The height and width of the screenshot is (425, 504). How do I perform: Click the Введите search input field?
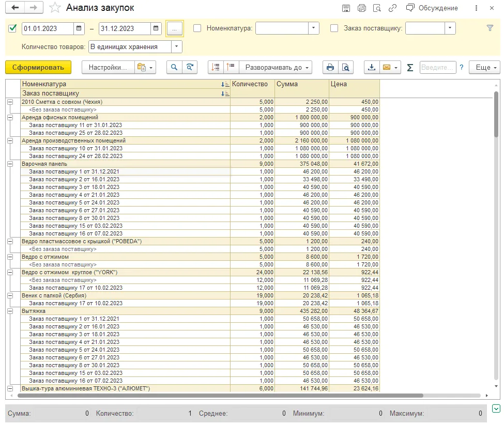click(438, 68)
